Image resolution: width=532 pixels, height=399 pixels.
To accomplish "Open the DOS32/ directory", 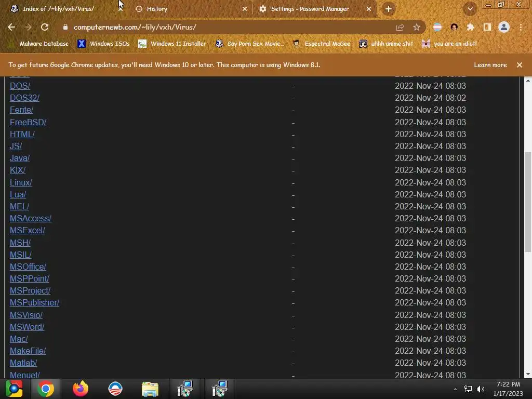I will 24,98.
